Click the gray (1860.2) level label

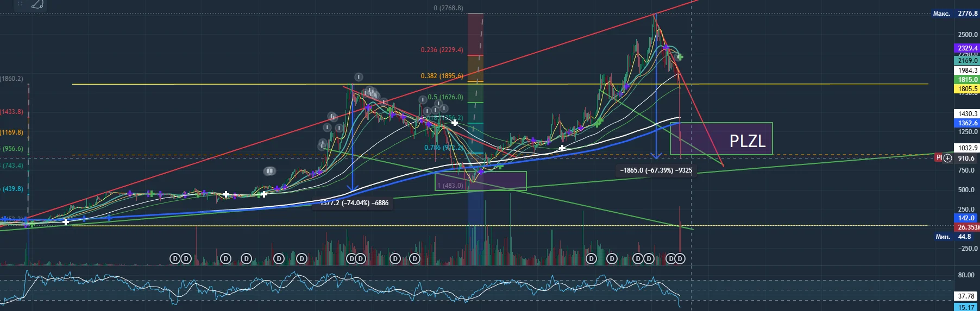[x=11, y=79]
